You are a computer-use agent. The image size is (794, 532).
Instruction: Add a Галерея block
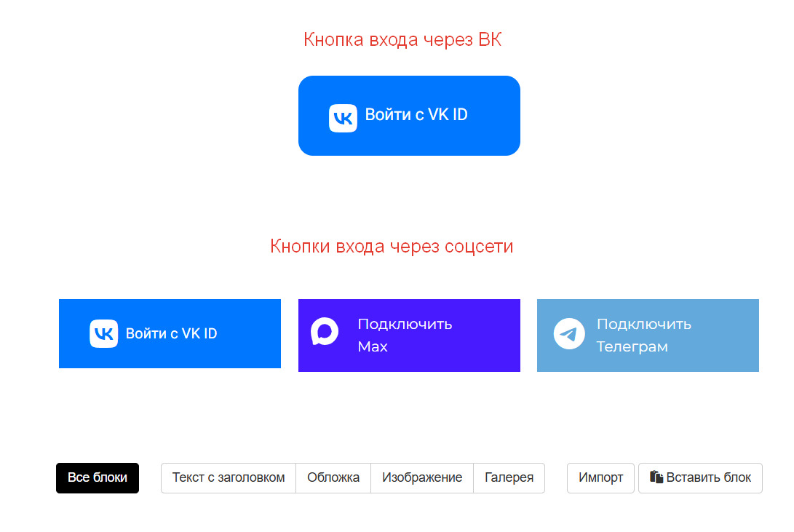(x=509, y=478)
